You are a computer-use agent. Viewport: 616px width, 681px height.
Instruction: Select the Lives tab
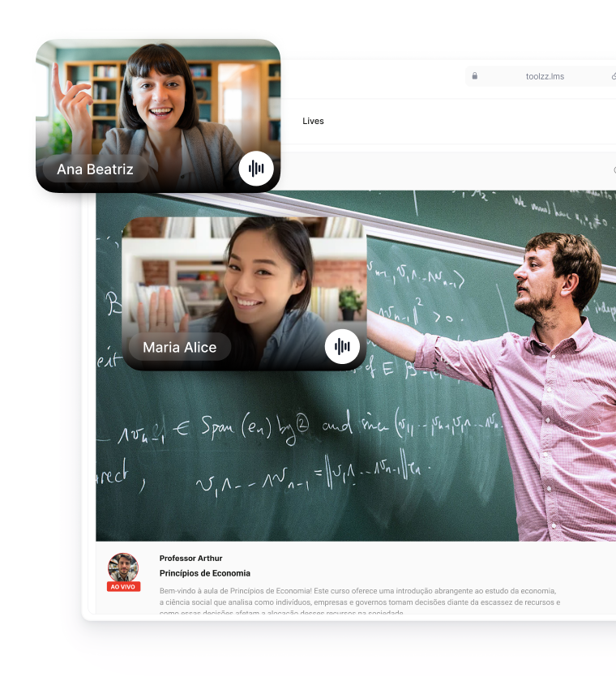click(x=313, y=121)
